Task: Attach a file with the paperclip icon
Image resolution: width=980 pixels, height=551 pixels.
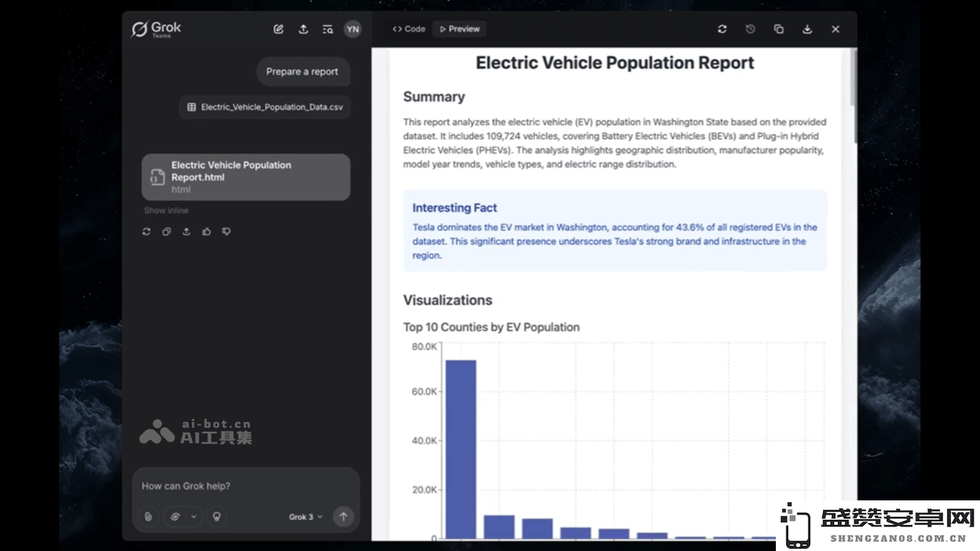Action: click(148, 517)
